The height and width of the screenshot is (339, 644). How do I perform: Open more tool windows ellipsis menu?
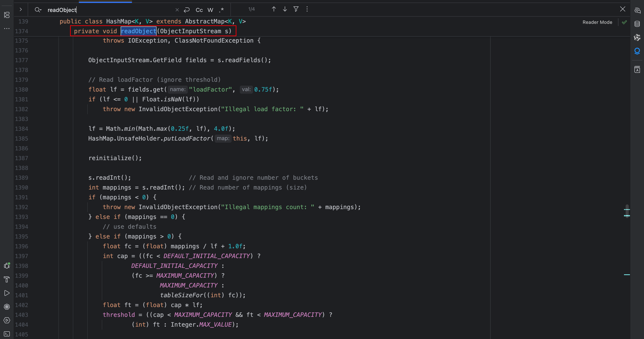pyautogui.click(x=7, y=29)
